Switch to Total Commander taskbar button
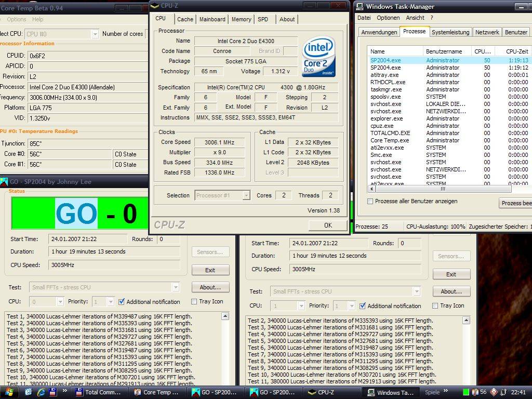 click(100, 393)
